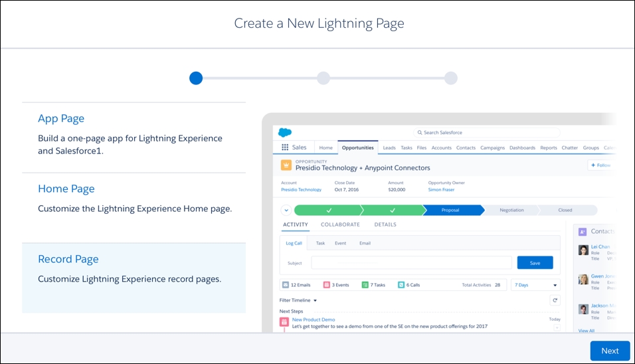Click the Contacts panel icon

(583, 232)
